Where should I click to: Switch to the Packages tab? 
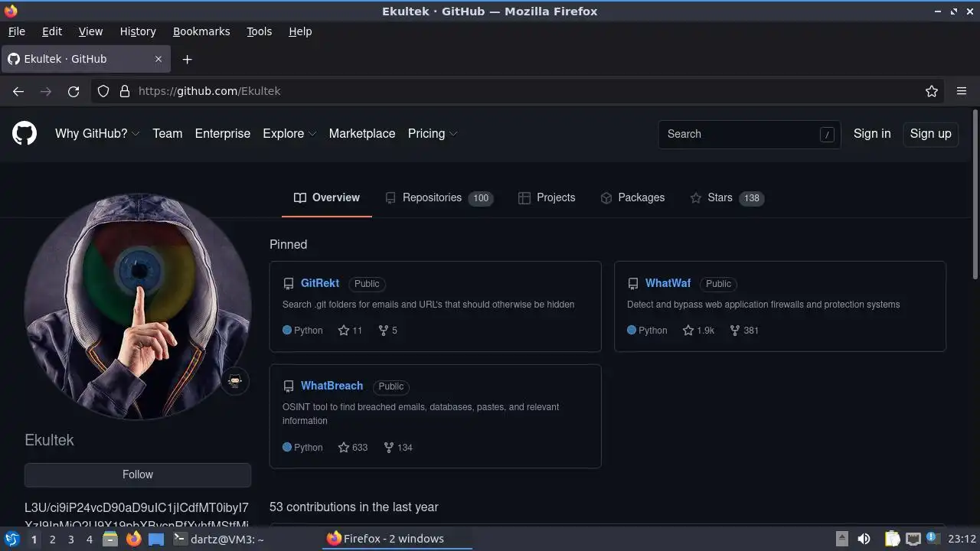pos(632,197)
